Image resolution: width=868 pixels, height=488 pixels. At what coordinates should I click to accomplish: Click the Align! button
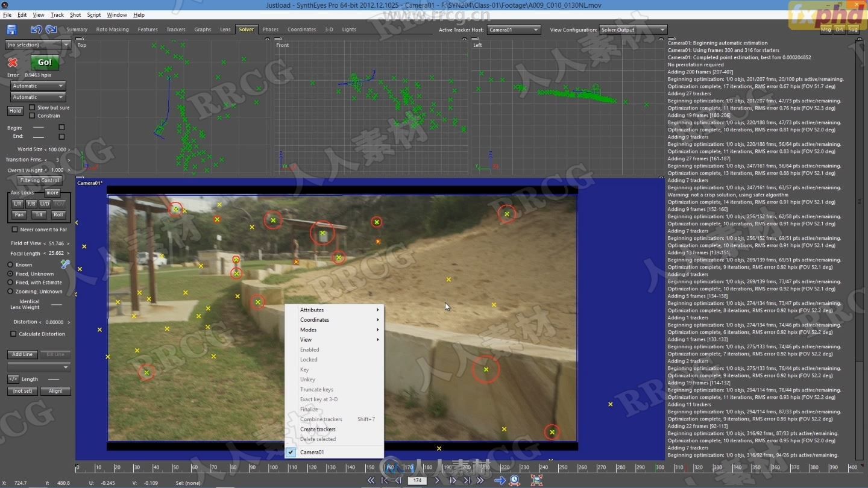pyautogui.click(x=55, y=391)
